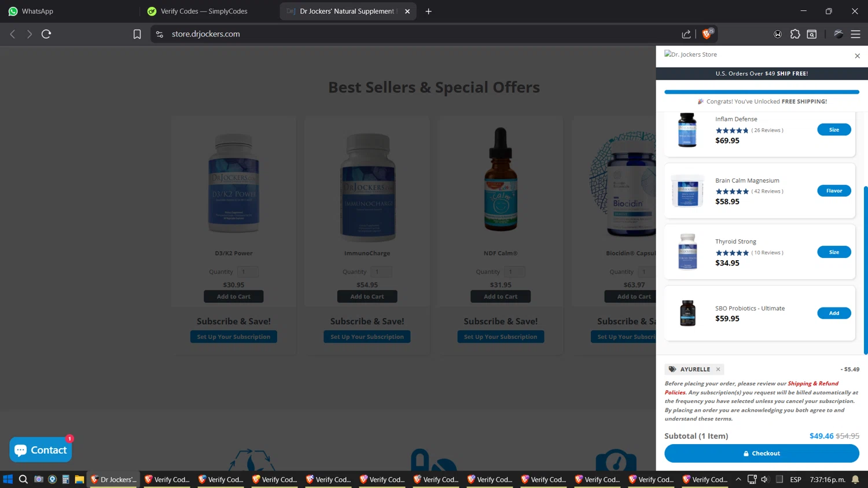
Task: Open the Windows Start menu
Action: pyautogui.click(x=8, y=479)
